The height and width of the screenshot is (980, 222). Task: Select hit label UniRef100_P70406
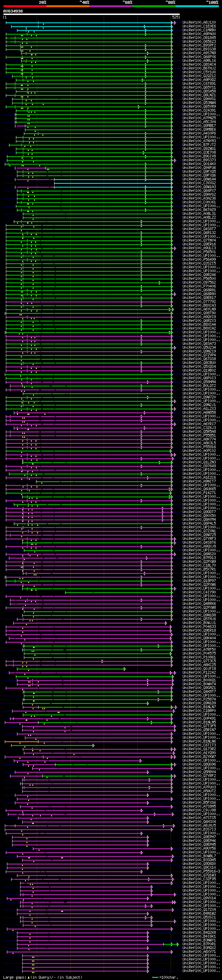pyautogui.click(x=199, y=286)
